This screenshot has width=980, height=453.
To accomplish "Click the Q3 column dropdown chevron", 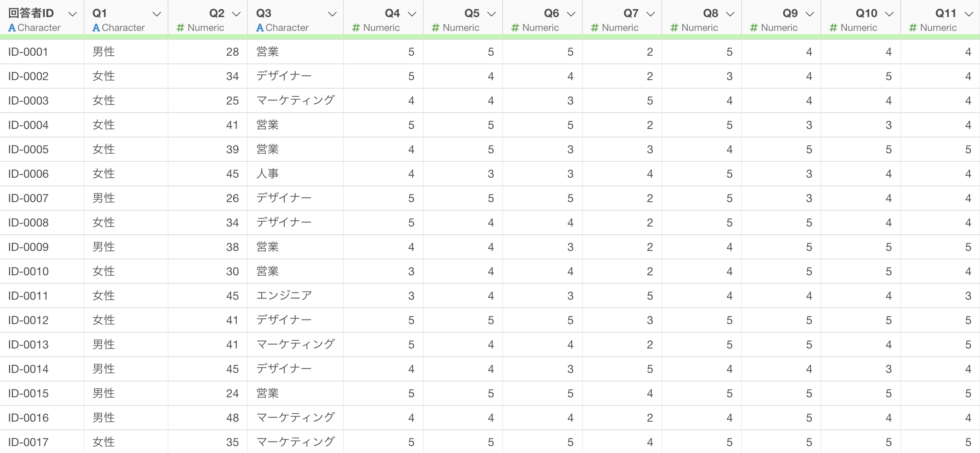I will [x=332, y=14].
